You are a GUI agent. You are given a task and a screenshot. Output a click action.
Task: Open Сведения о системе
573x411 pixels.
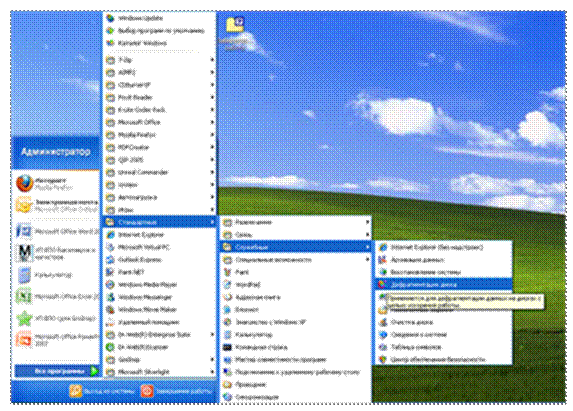click(x=444, y=335)
